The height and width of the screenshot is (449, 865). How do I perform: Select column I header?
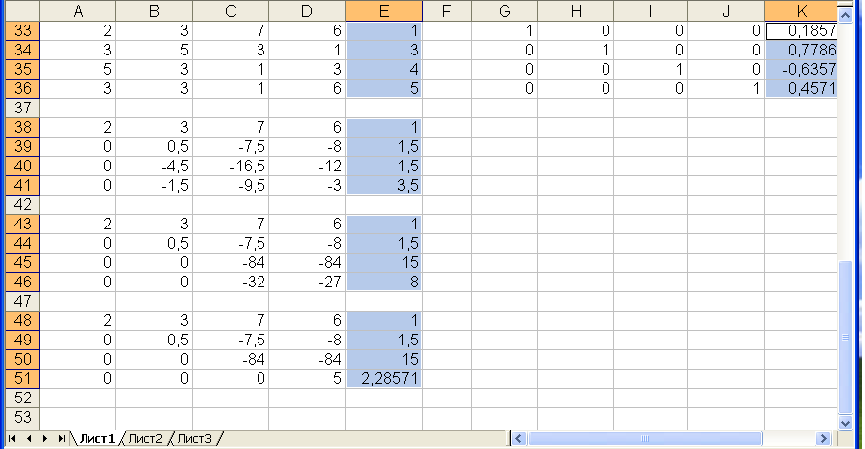[x=651, y=11]
